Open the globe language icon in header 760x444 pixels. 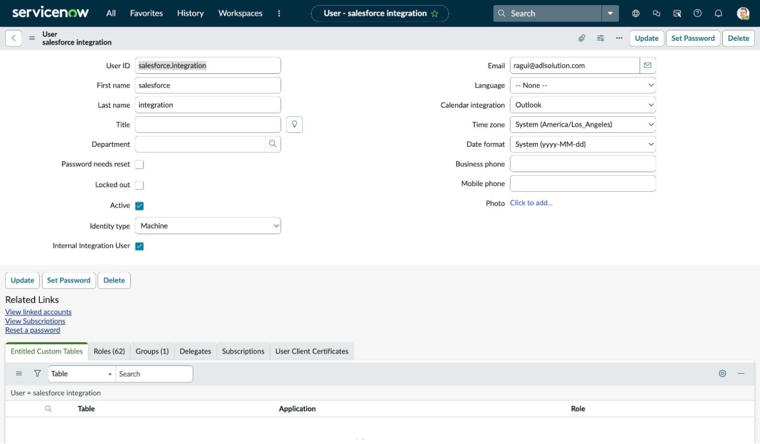click(x=635, y=14)
